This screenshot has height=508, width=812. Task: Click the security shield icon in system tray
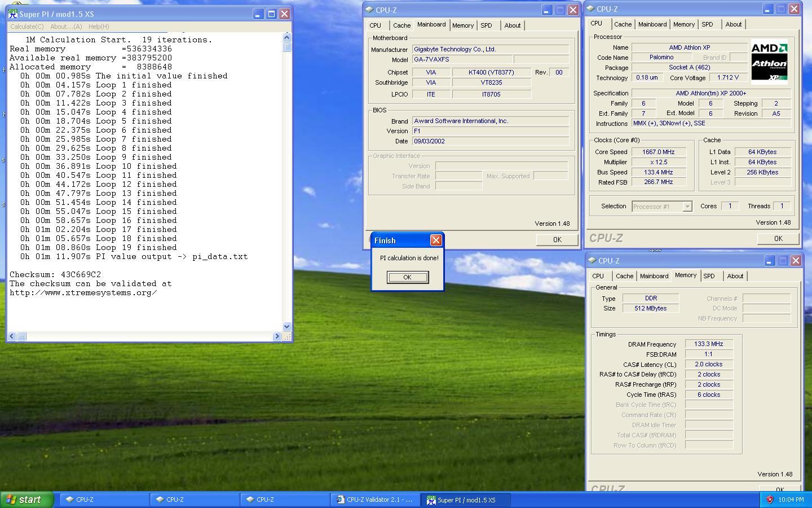(770, 500)
